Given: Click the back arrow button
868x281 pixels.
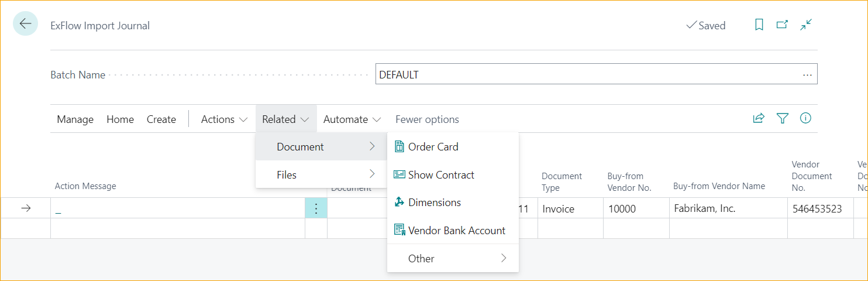Looking at the screenshot, I should [x=25, y=24].
